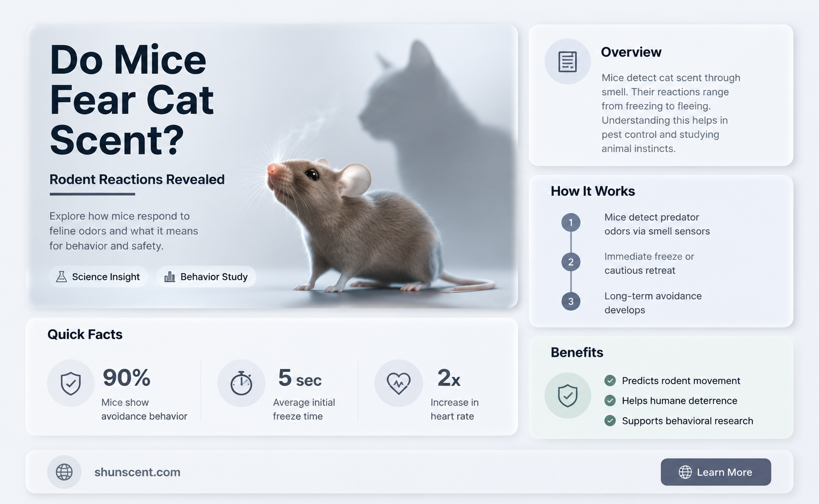Click the Overview document icon
The width and height of the screenshot is (819, 504).
point(568,61)
